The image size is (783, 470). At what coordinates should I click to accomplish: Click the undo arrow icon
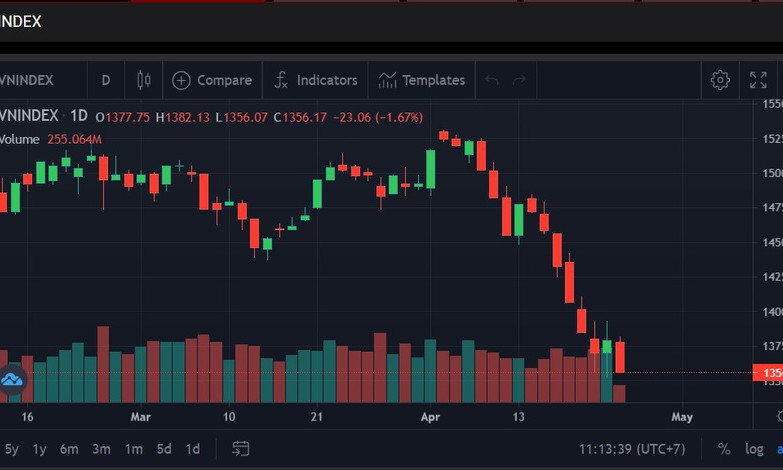coord(492,80)
